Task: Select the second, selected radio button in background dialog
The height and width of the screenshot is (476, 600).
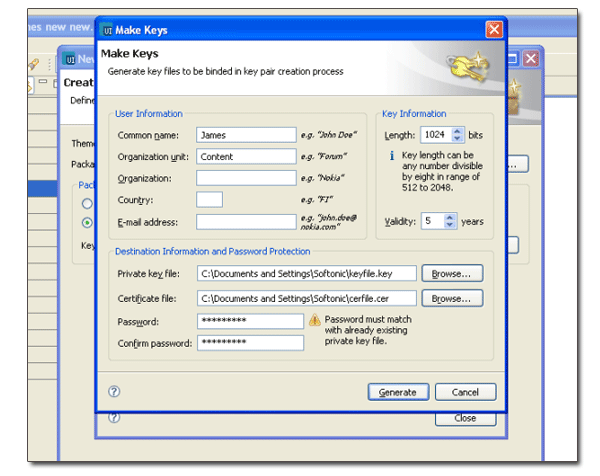Action: pyautogui.click(x=87, y=222)
